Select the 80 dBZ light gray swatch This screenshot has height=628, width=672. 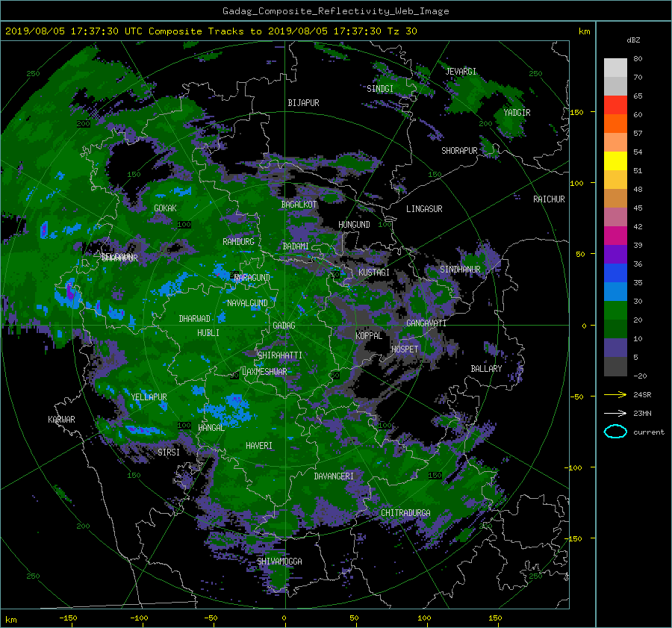pos(615,67)
